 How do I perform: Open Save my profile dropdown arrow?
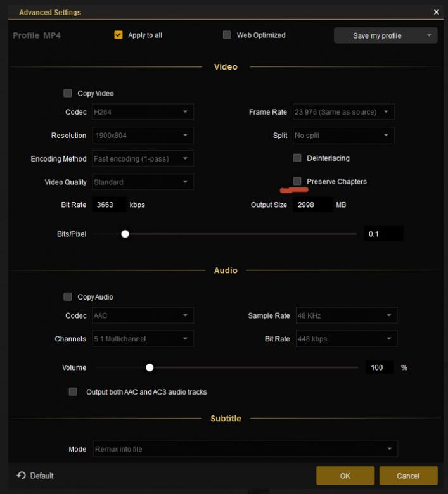click(429, 35)
